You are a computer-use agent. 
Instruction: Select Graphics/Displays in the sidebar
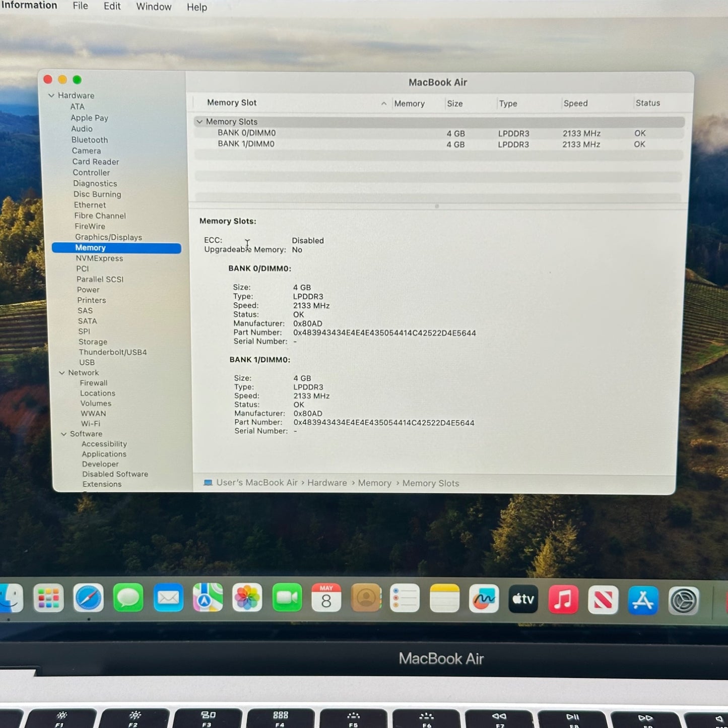[108, 237]
